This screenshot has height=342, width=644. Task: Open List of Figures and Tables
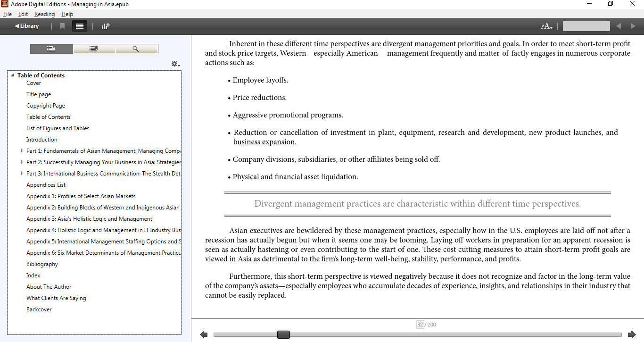[58, 128]
